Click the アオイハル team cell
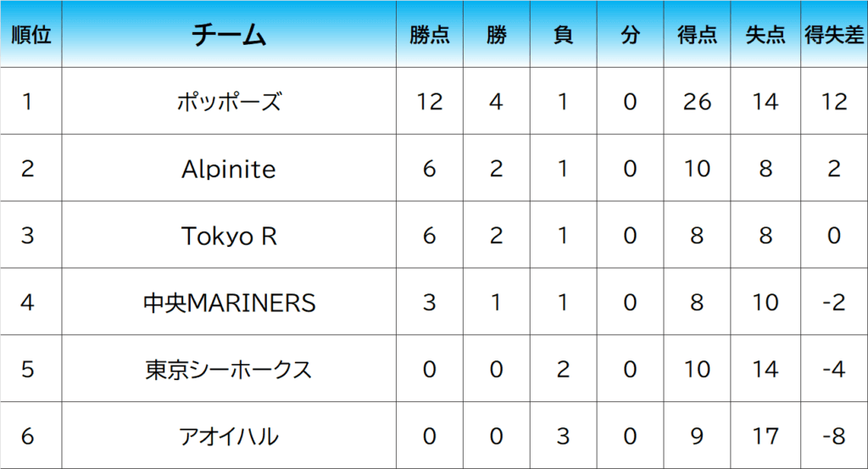 229,437
